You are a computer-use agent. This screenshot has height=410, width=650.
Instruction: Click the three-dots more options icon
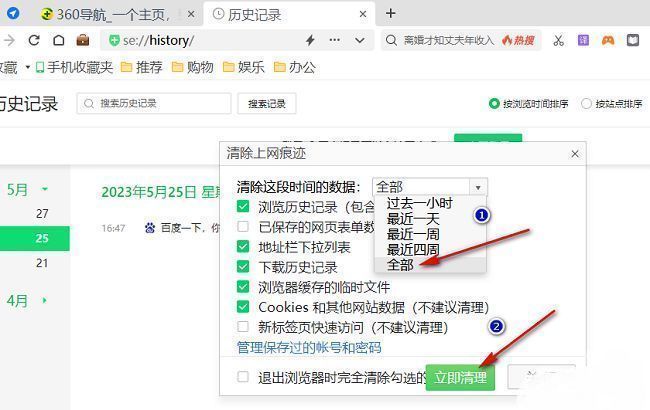(x=335, y=40)
